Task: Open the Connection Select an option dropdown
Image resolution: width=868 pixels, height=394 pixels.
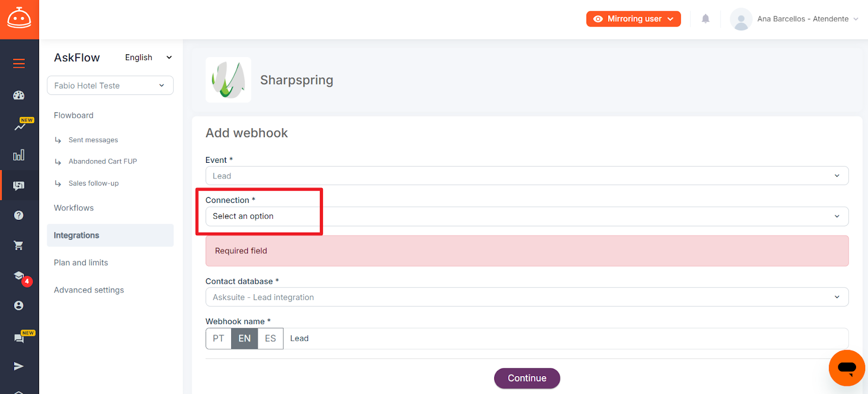Action: 527,217
